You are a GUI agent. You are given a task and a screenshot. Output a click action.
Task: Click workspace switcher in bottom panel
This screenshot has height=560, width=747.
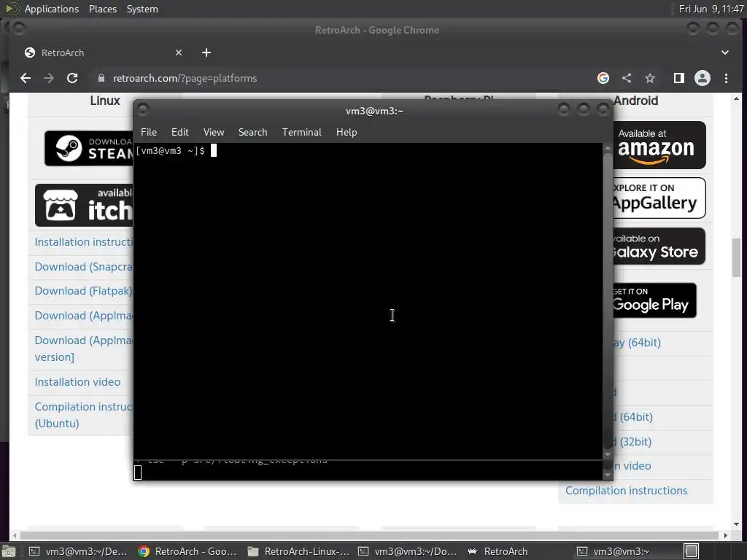(692, 551)
